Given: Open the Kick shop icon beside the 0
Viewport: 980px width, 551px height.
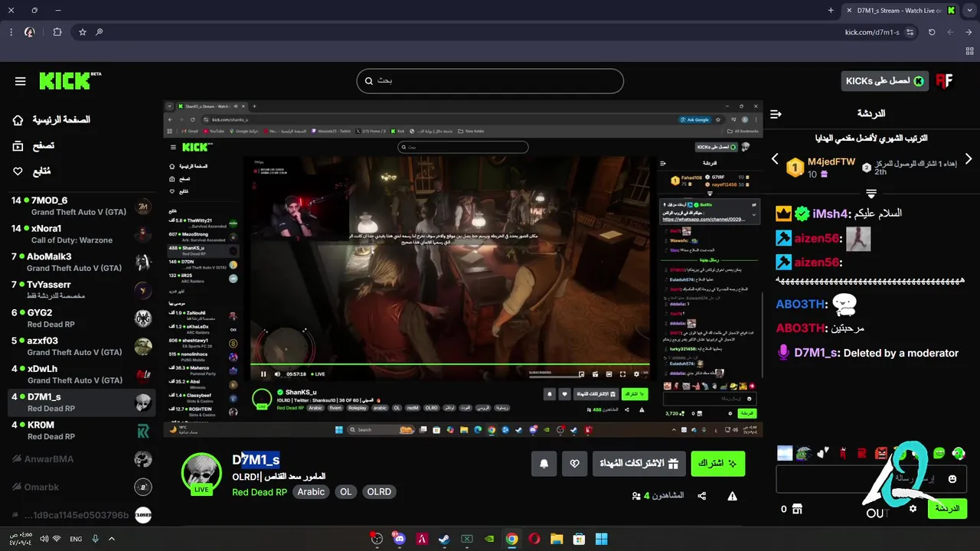Looking at the screenshot, I should (797, 509).
